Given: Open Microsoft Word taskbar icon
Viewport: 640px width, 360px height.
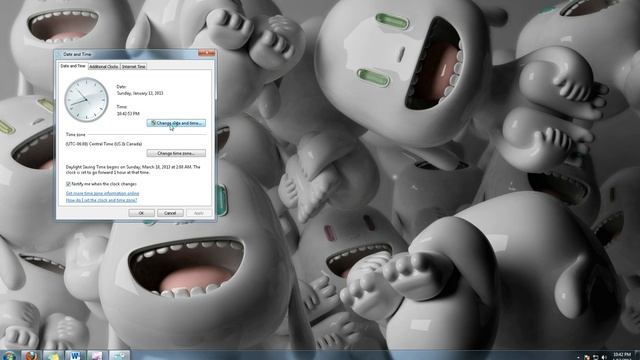Looking at the screenshot, I should pyautogui.click(x=75, y=356).
